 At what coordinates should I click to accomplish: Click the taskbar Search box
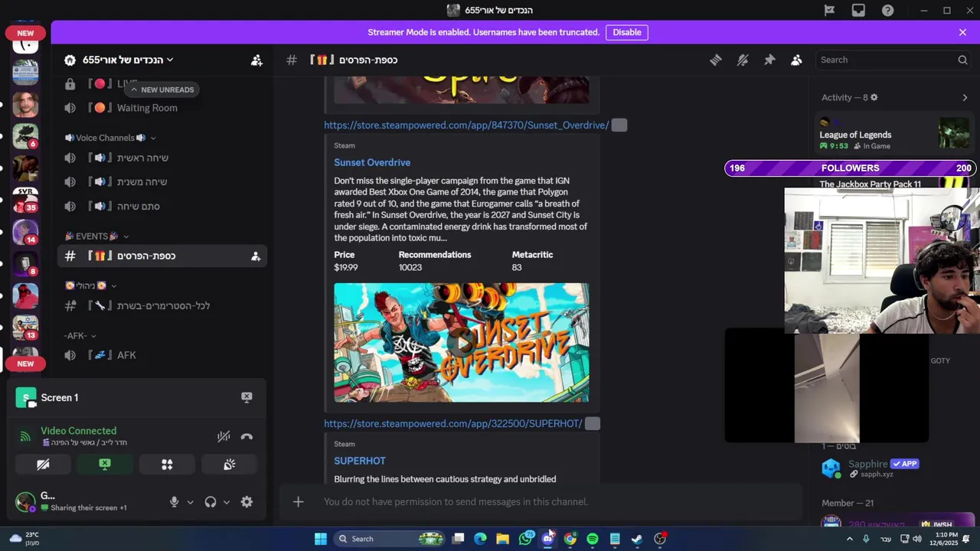tap(390, 539)
